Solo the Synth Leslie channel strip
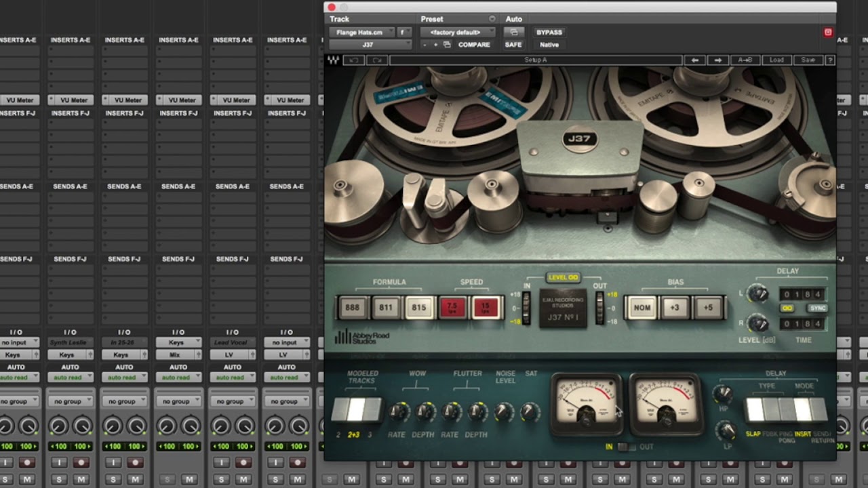The height and width of the screenshot is (488, 868). (59, 479)
